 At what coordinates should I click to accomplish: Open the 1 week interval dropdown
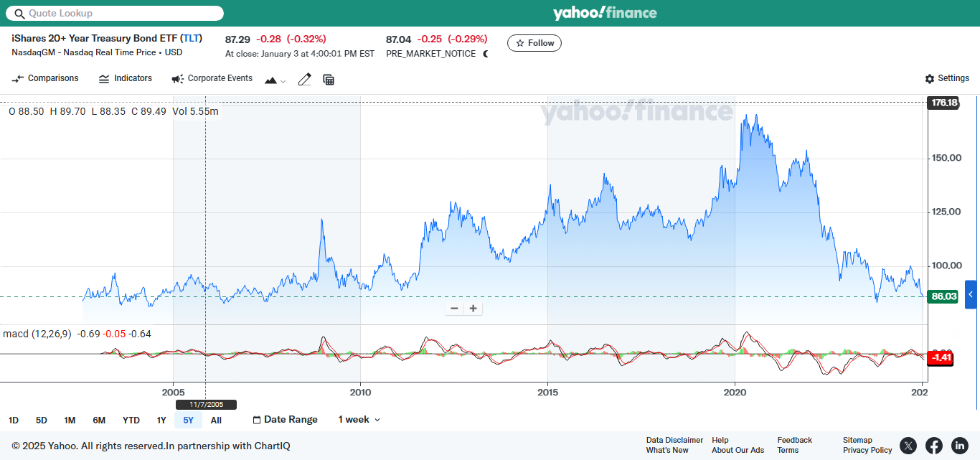coord(359,420)
